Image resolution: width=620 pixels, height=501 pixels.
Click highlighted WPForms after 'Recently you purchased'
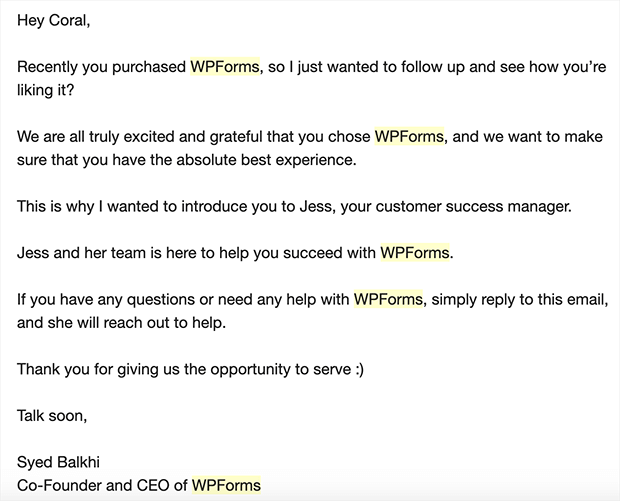(225, 66)
